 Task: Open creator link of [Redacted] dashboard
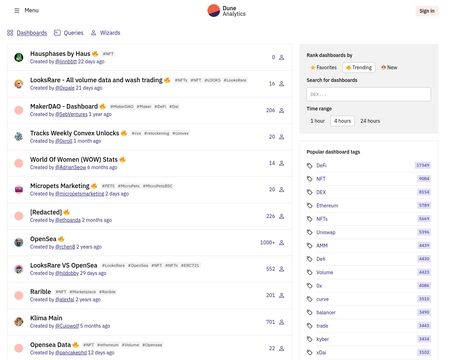tap(68, 220)
